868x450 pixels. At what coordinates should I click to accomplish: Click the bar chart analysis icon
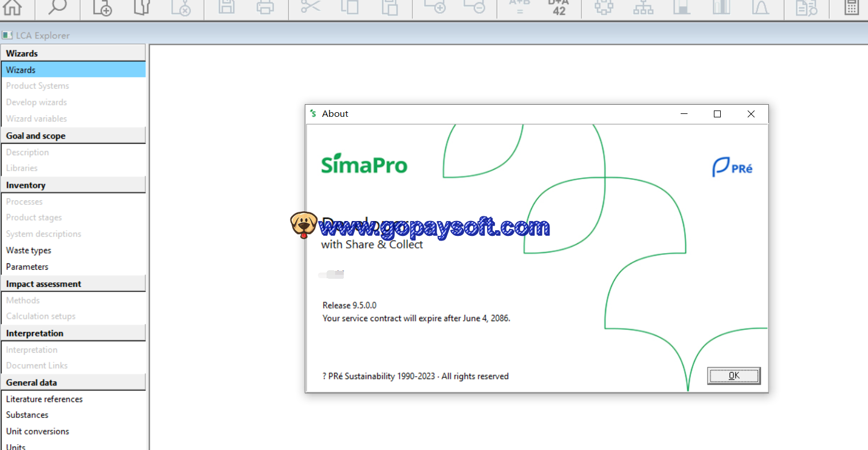(721, 8)
